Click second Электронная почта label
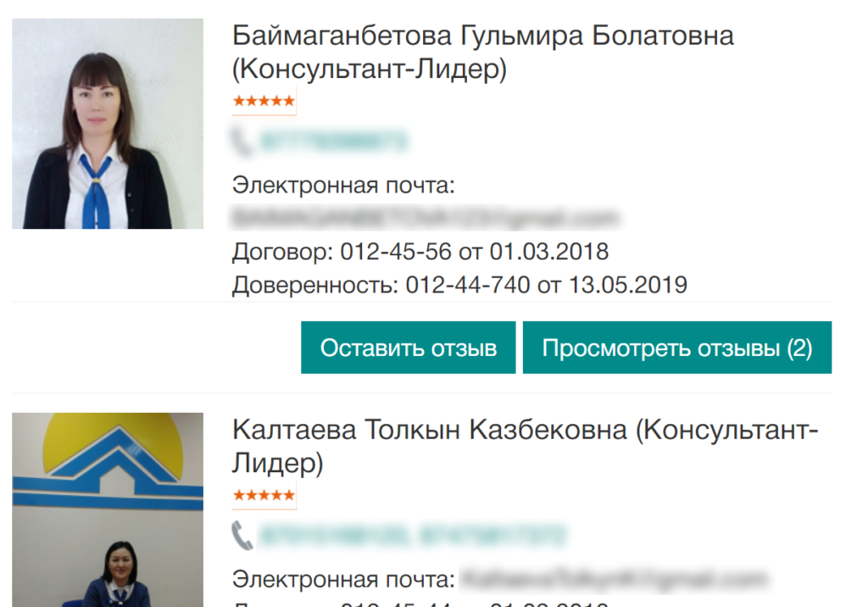 pyautogui.click(x=343, y=579)
